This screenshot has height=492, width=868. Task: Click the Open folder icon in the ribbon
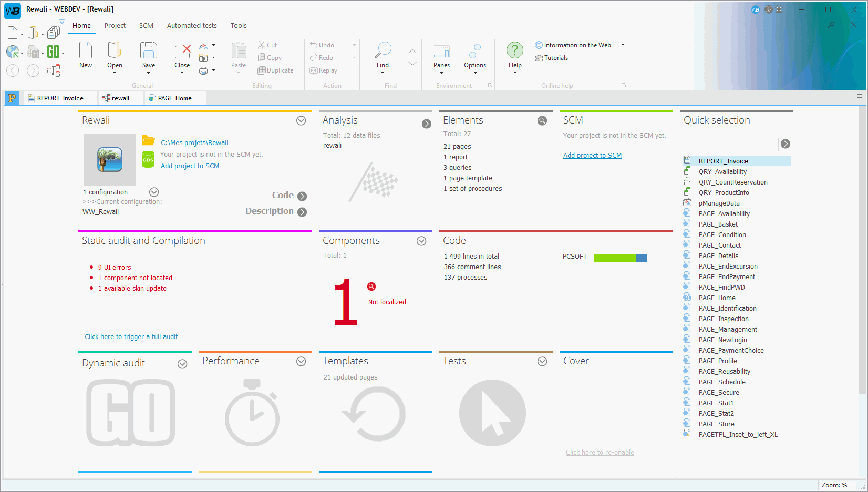115,50
